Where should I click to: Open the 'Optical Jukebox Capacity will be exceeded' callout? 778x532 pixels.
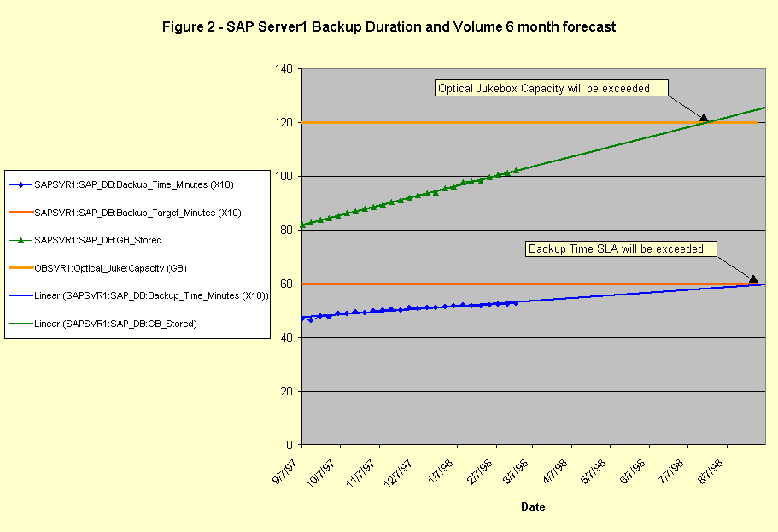coord(543,88)
